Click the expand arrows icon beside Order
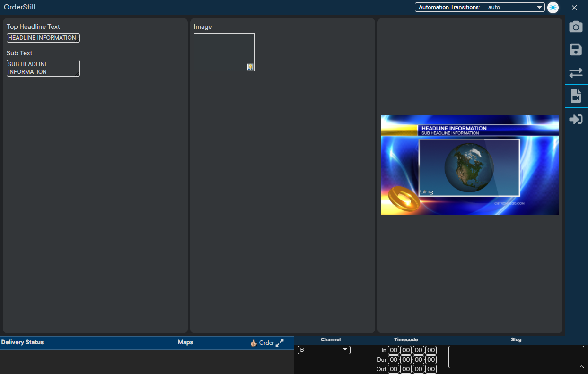 pos(280,343)
